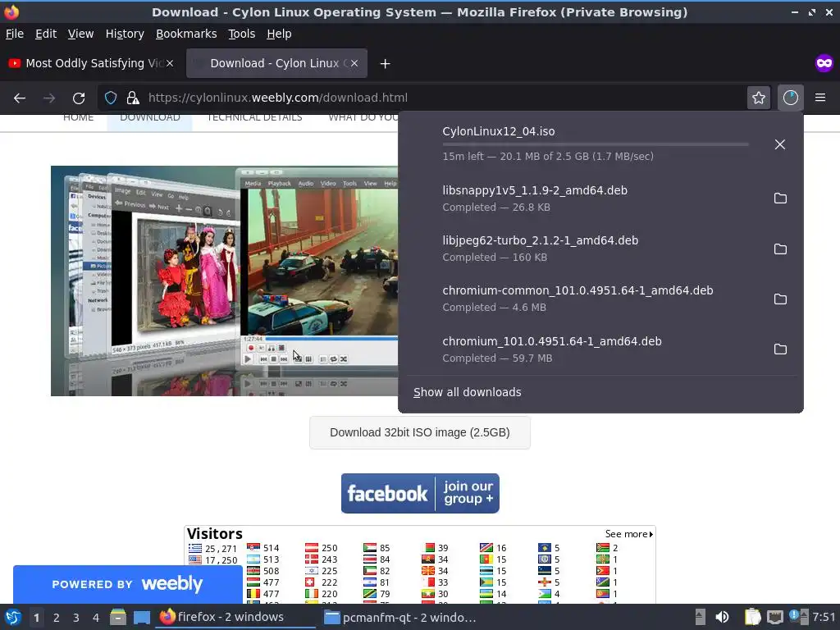Click the taskbar clock
This screenshot has height=630, width=840.
824,617
